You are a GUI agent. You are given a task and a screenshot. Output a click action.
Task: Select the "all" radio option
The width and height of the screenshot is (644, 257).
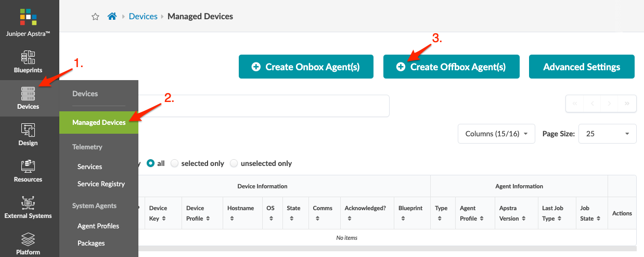151,163
